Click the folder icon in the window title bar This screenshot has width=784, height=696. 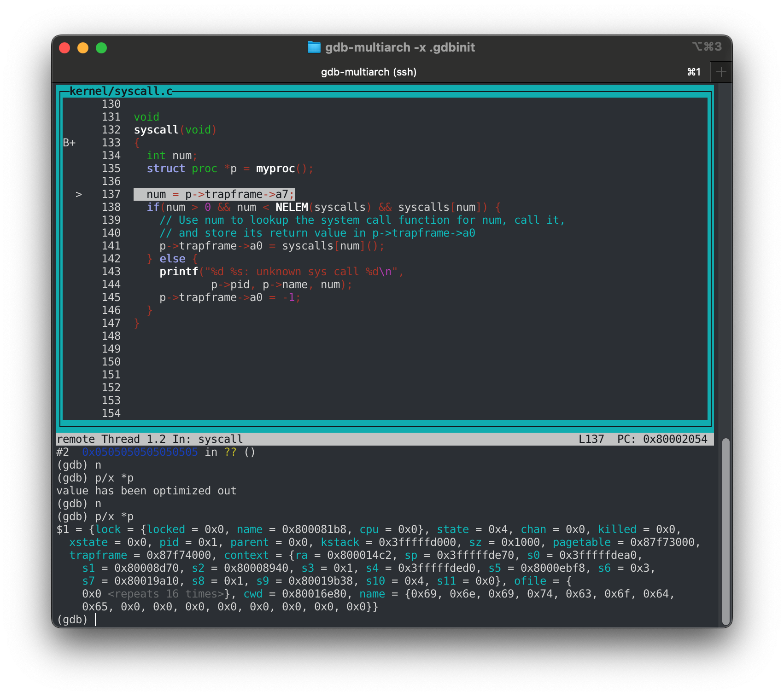click(315, 47)
